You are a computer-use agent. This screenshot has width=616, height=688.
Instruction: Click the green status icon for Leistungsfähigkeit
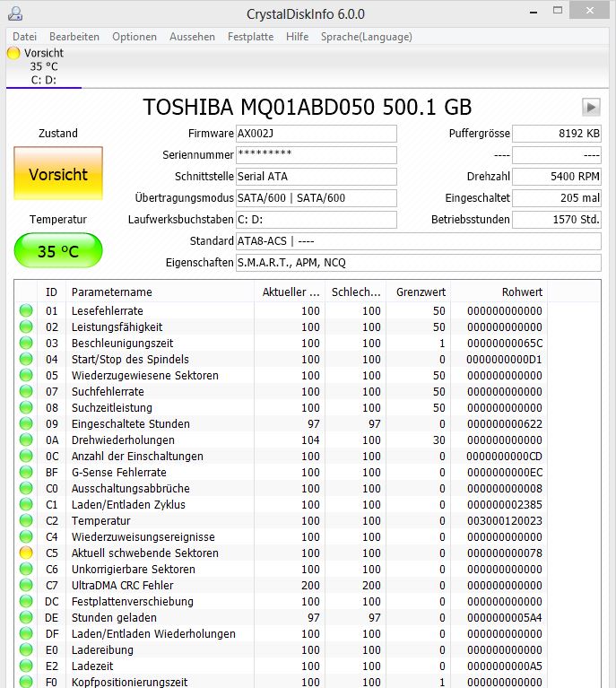pyautogui.click(x=26, y=327)
